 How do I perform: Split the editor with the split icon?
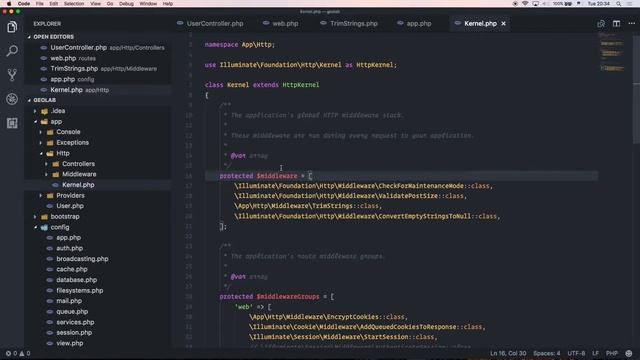(616, 24)
